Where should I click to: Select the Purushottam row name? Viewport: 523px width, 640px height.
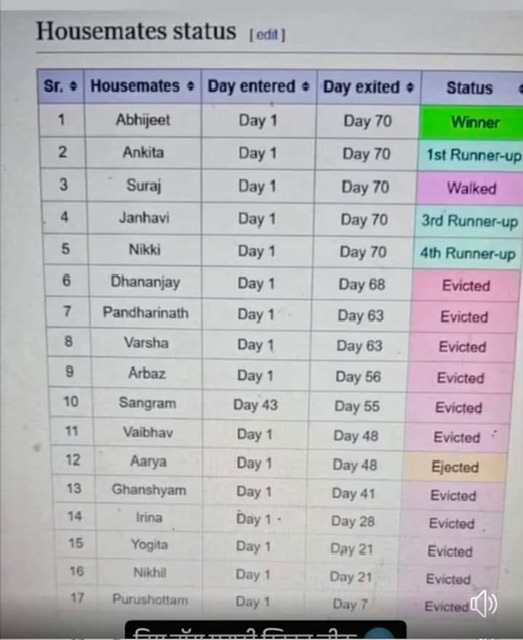150,600
